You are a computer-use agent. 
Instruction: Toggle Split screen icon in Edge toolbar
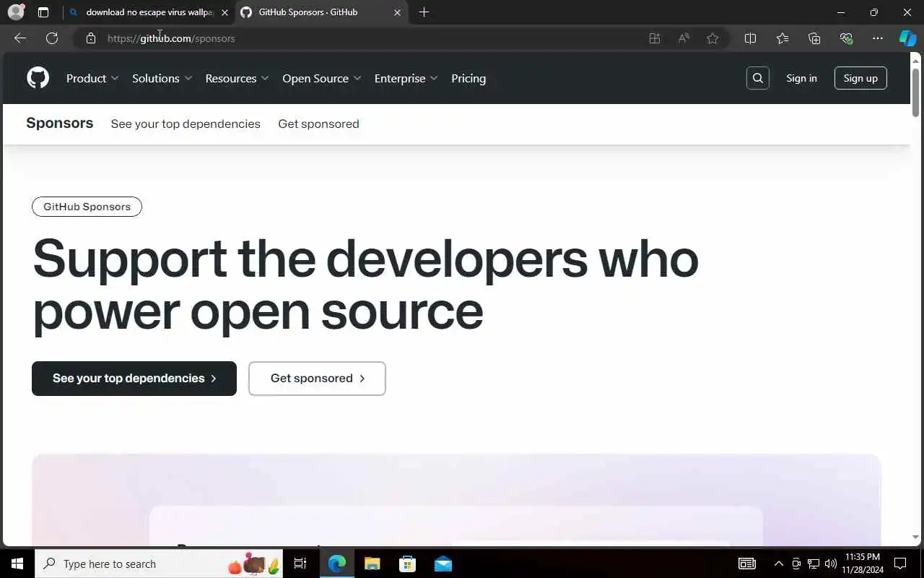click(750, 38)
